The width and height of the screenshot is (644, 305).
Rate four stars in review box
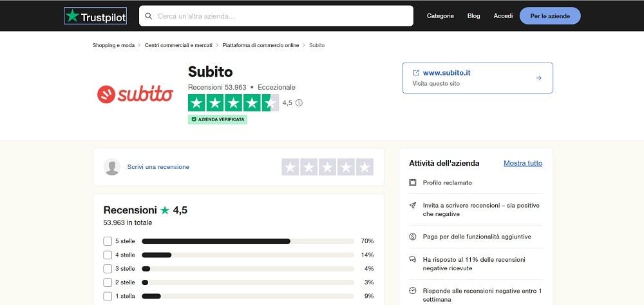click(346, 167)
